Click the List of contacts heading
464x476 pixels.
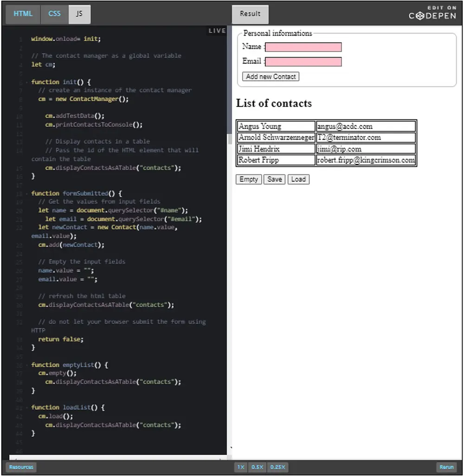click(274, 103)
